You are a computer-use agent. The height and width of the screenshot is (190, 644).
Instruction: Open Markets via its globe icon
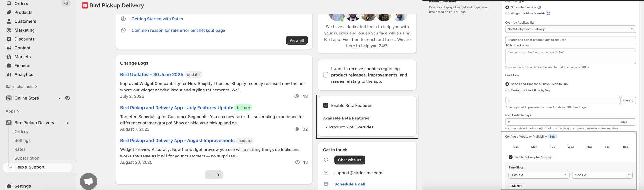(9, 57)
